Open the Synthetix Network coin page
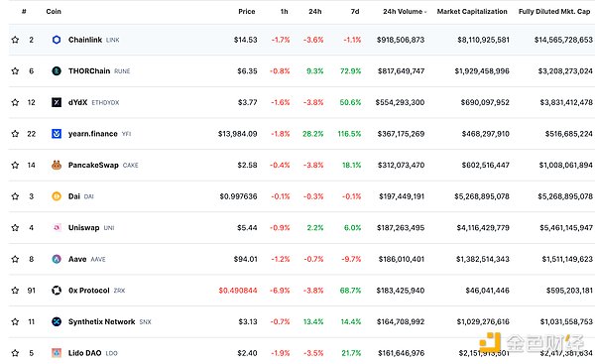595x364 pixels. pos(102,322)
